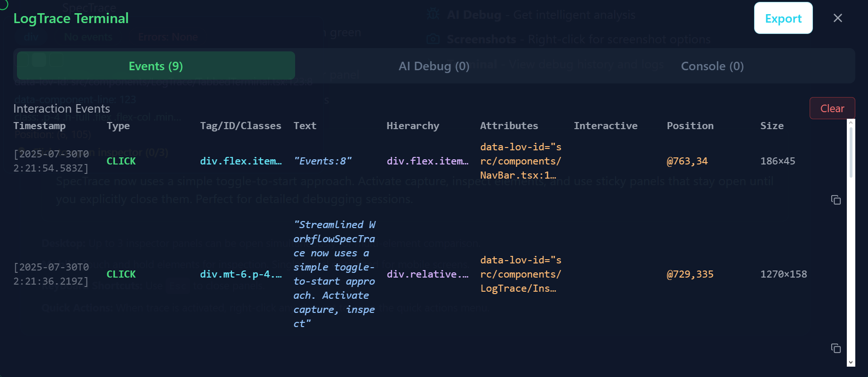Click the position value @763,34
This screenshot has width=868, height=377.
tap(687, 161)
